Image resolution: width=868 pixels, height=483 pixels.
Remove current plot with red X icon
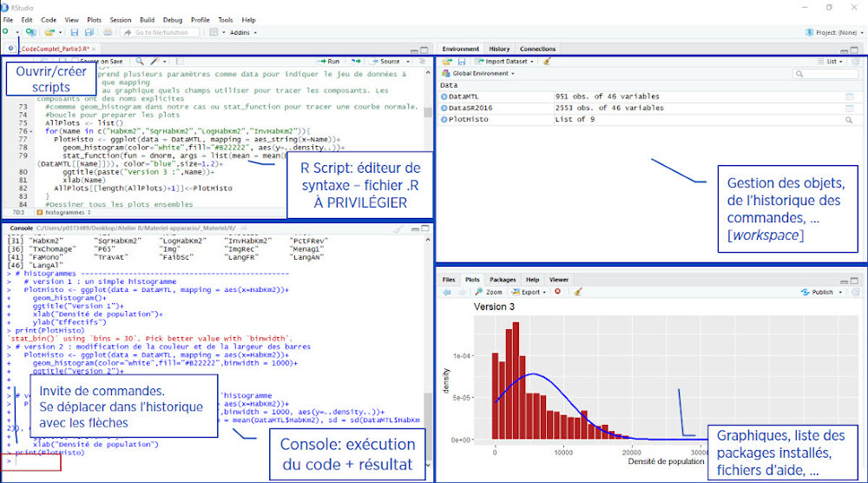click(557, 292)
